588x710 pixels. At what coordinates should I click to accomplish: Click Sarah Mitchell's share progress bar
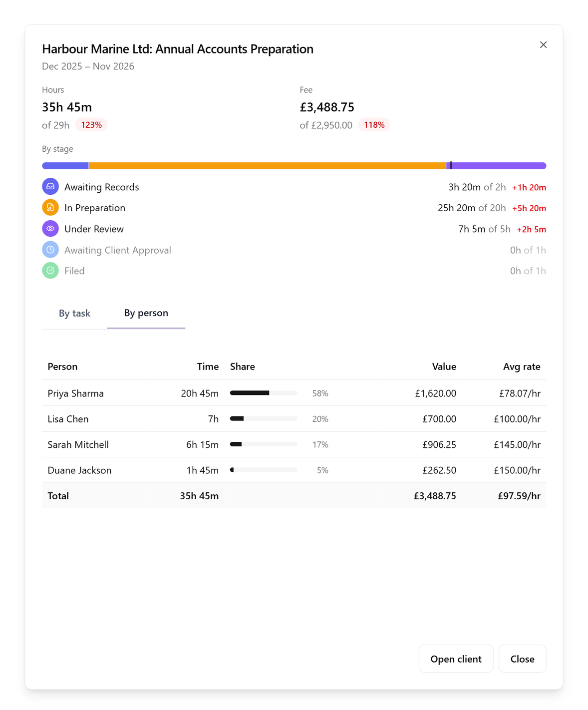pos(264,444)
